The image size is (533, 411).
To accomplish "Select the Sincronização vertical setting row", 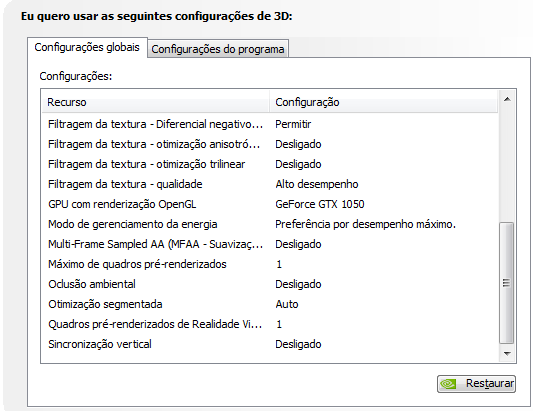I will click(270, 344).
